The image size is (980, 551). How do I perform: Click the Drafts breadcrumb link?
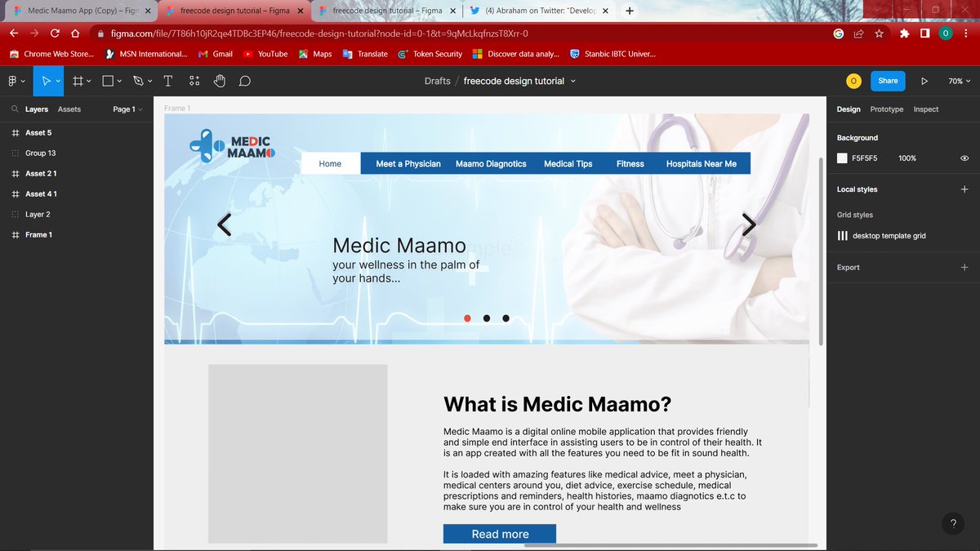(x=437, y=81)
